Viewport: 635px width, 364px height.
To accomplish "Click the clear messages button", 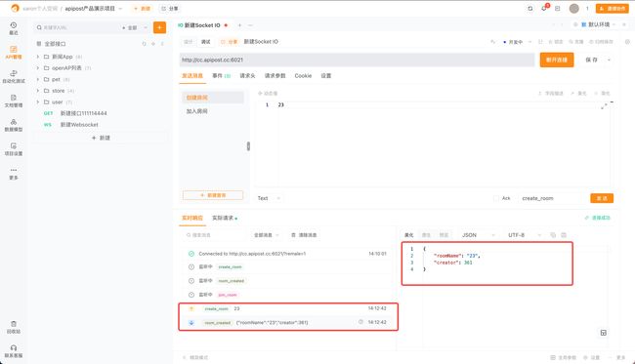I will (x=304, y=235).
